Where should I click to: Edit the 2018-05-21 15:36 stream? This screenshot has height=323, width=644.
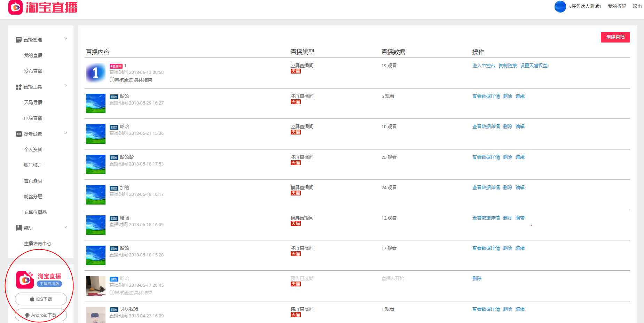pos(520,126)
